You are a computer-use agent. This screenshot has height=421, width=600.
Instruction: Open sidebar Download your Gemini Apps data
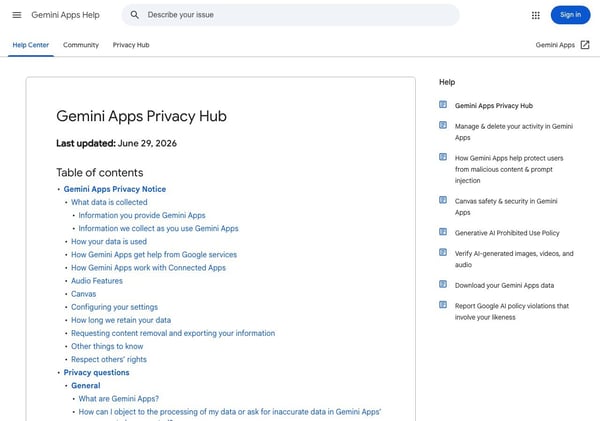[x=504, y=285]
